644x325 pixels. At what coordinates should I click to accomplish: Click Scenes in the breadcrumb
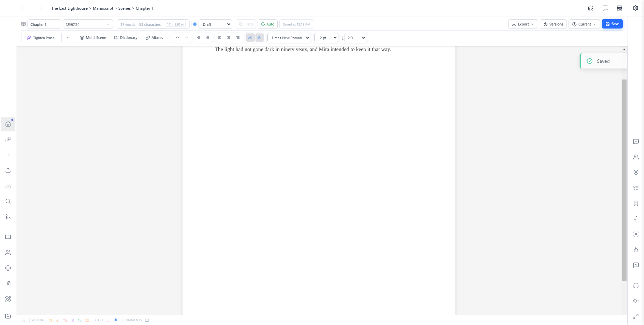click(x=124, y=8)
